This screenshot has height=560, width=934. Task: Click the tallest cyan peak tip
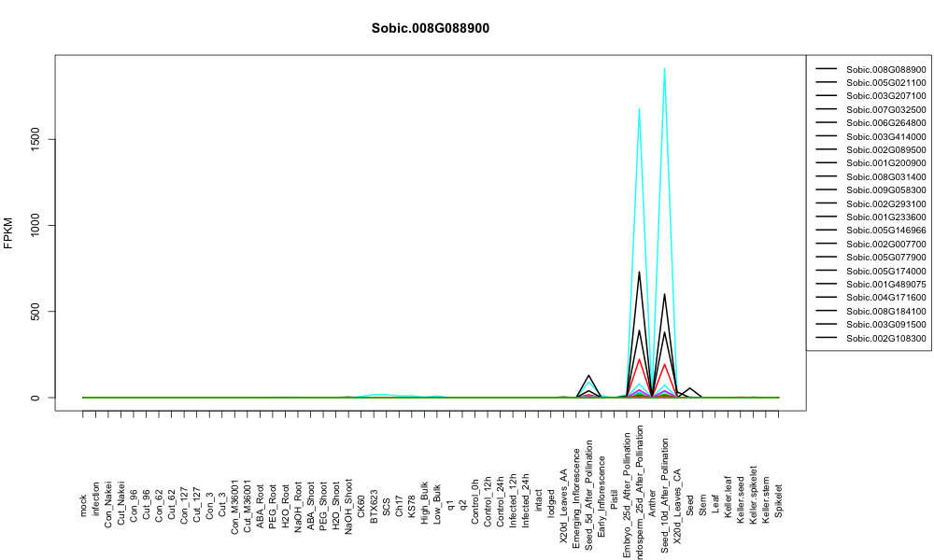664,68
